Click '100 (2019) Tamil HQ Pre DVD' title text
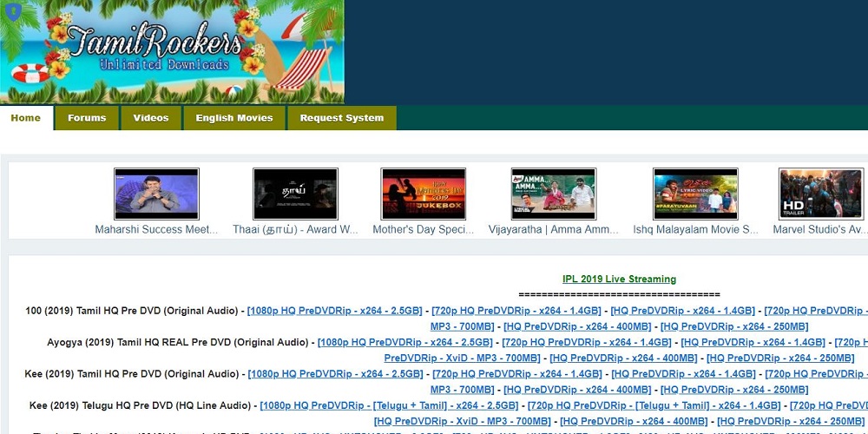 (132, 311)
